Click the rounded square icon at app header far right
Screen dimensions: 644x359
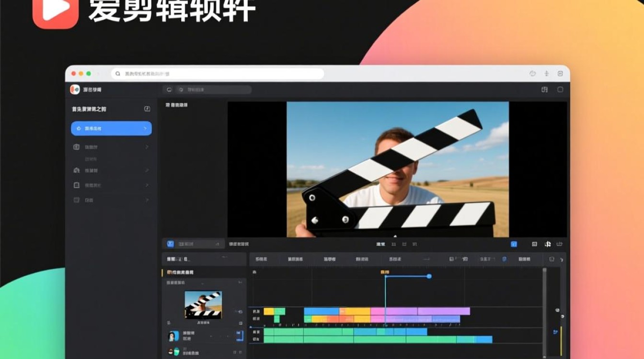tap(560, 90)
